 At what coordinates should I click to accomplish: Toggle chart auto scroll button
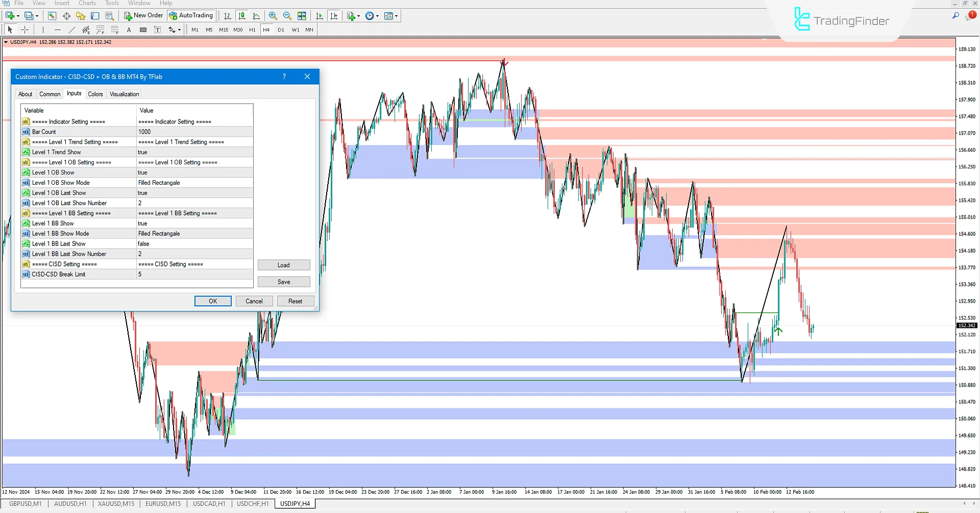pyautogui.click(x=320, y=16)
